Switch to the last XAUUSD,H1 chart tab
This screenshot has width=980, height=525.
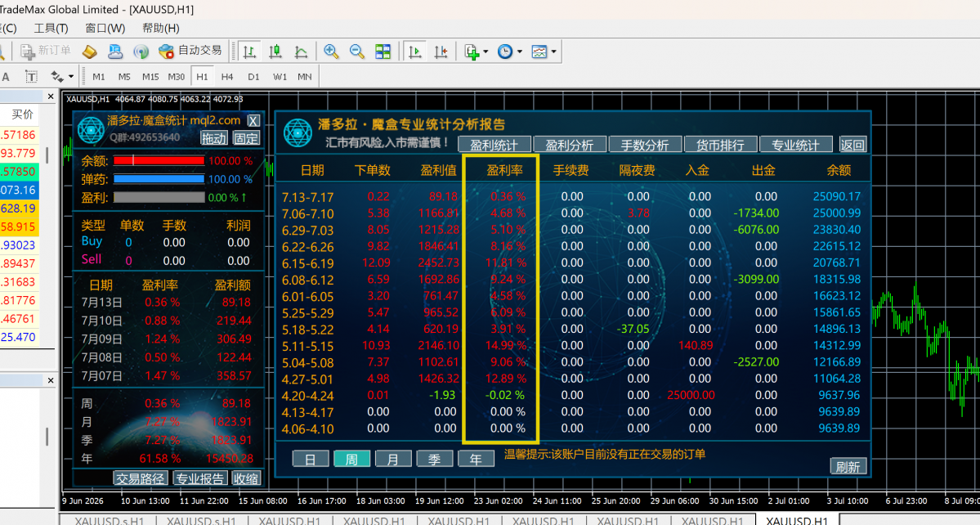coord(796,520)
